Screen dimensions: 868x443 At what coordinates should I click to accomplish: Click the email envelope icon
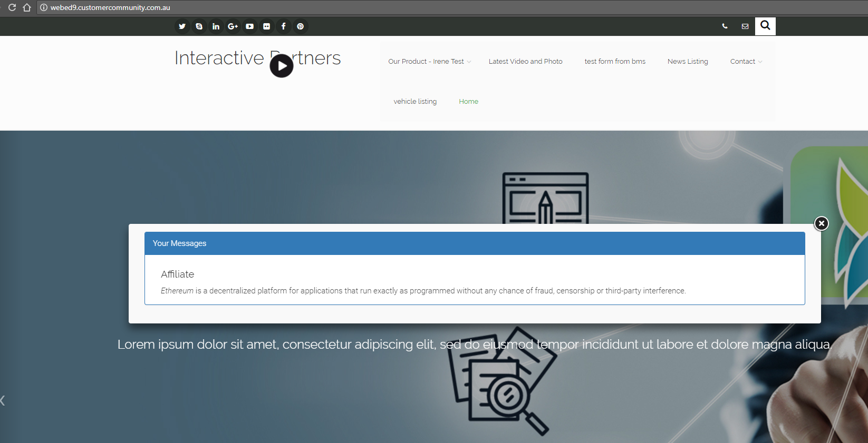[x=745, y=26]
